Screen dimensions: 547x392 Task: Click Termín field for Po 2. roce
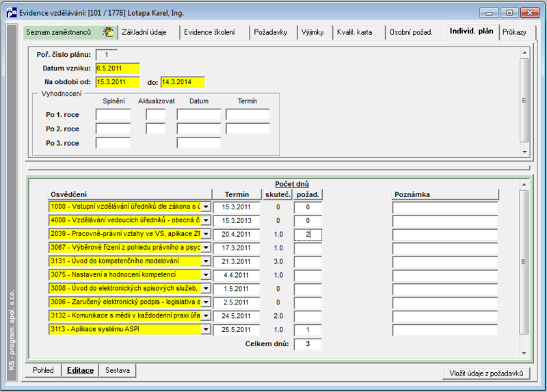pyautogui.click(x=248, y=129)
